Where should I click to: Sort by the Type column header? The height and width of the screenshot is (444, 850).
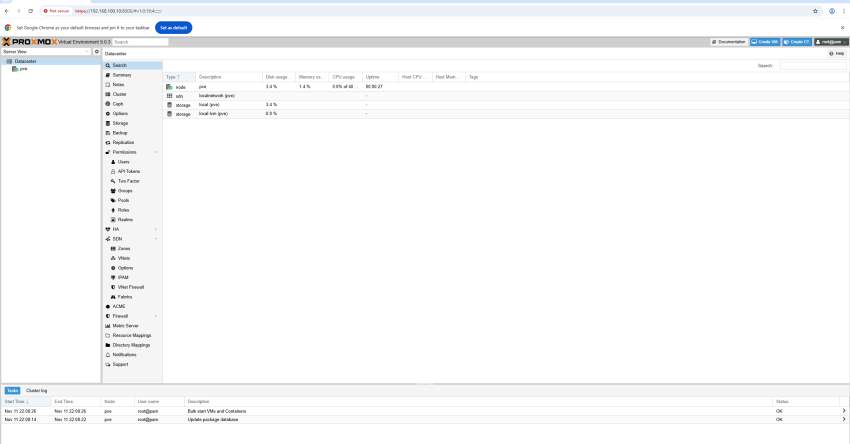(x=179, y=77)
